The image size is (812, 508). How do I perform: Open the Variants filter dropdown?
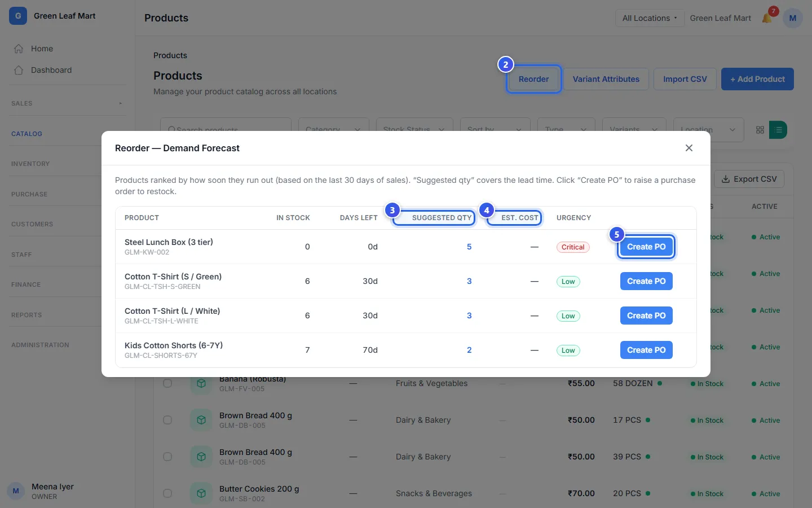pos(634,129)
